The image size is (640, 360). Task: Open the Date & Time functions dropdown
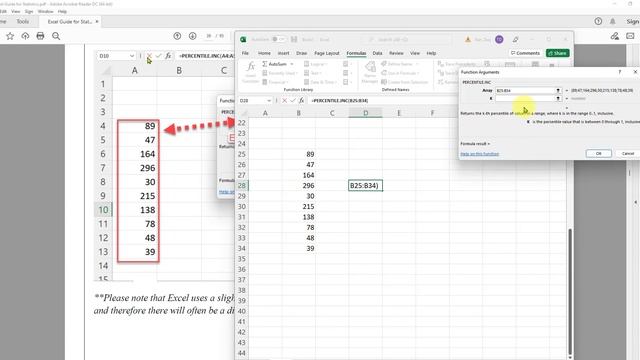pos(320,82)
